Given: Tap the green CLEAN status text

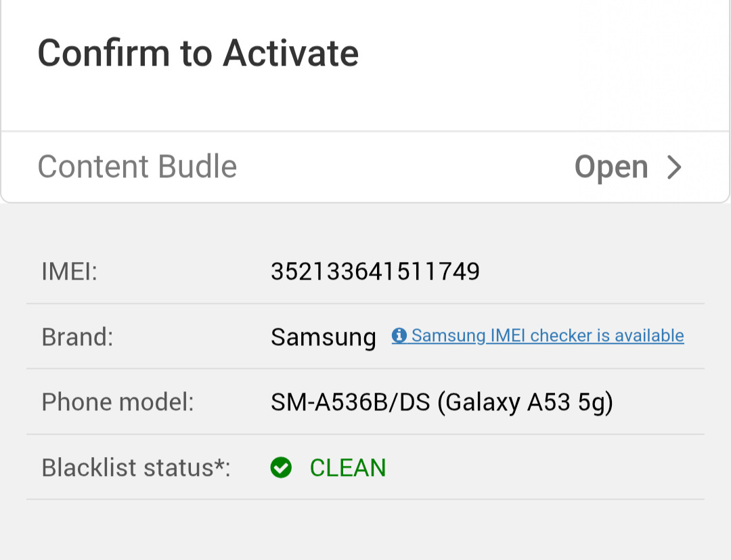Looking at the screenshot, I should (x=347, y=468).
